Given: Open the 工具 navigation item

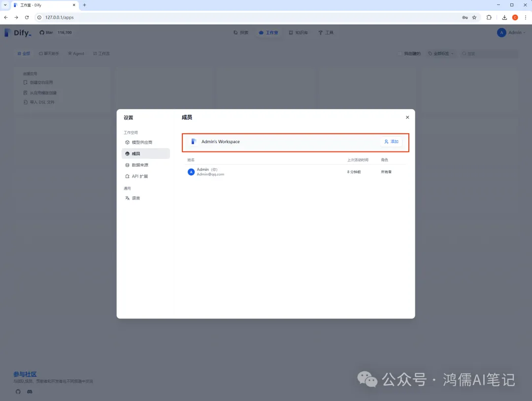Looking at the screenshot, I should click(x=326, y=32).
